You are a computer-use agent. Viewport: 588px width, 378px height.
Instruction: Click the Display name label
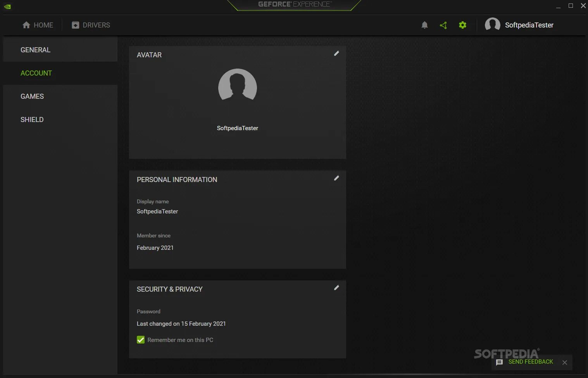(x=153, y=201)
